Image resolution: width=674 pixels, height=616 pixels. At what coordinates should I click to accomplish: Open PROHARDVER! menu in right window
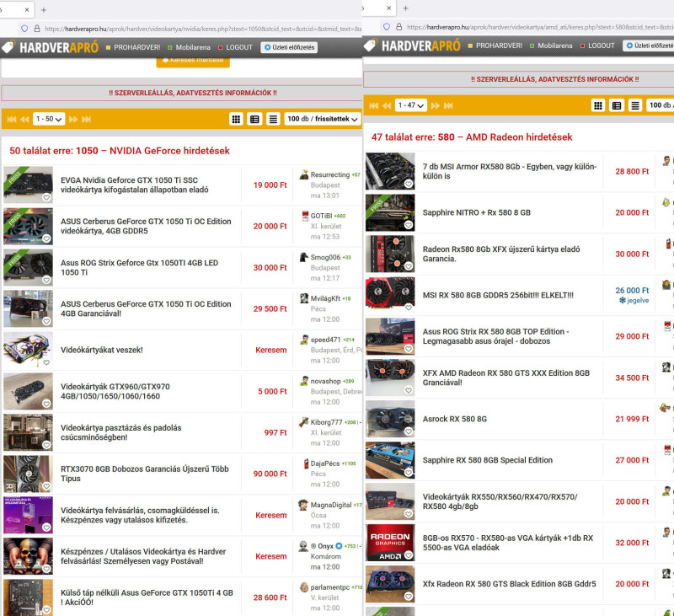click(x=495, y=46)
